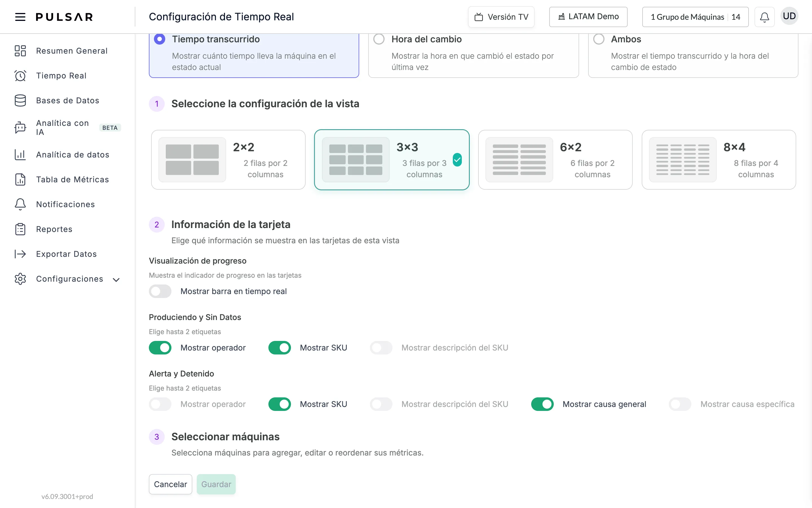This screenshot has height=508, width=812.
Task: Expand the Configuraciones chevron
Action: coord(116,279)
